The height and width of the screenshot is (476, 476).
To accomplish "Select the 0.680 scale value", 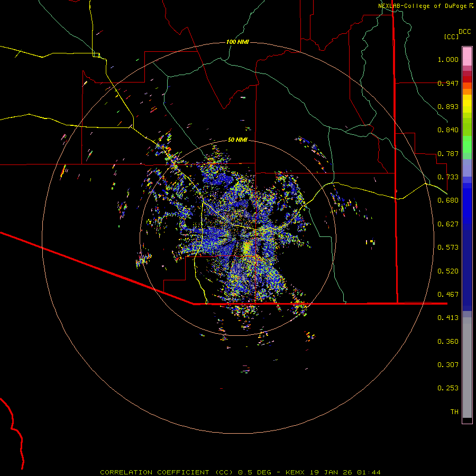I will tap(448, 200).
